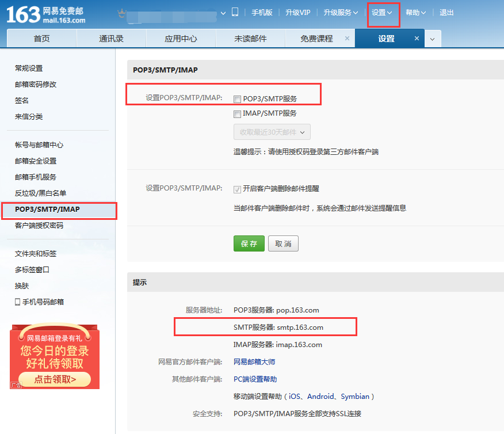Open 邮箱安全设置 in sidebar

(x=36, y=161)
